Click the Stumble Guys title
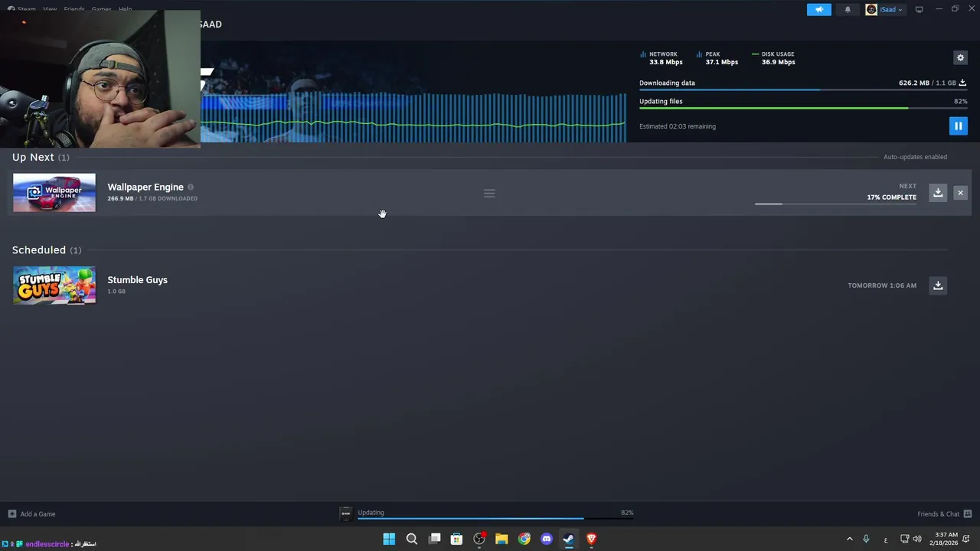Image resolution: width=980 pixels, height=551 pixels. (x=137, y=280)
